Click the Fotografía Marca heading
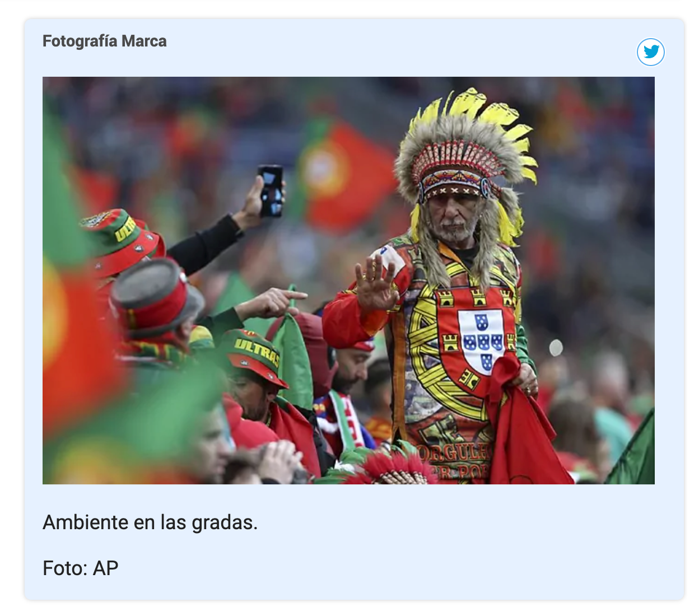This screenshot has height=616, width=699. tap(105, 41)
